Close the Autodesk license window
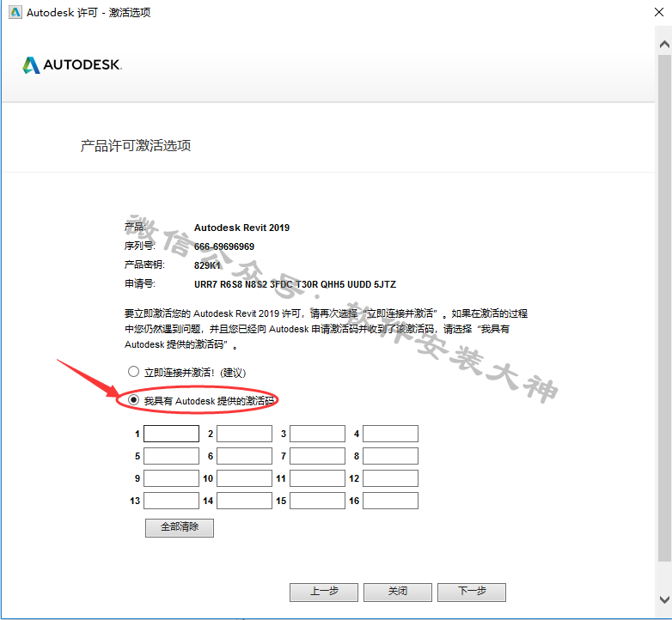 point(659,12)
